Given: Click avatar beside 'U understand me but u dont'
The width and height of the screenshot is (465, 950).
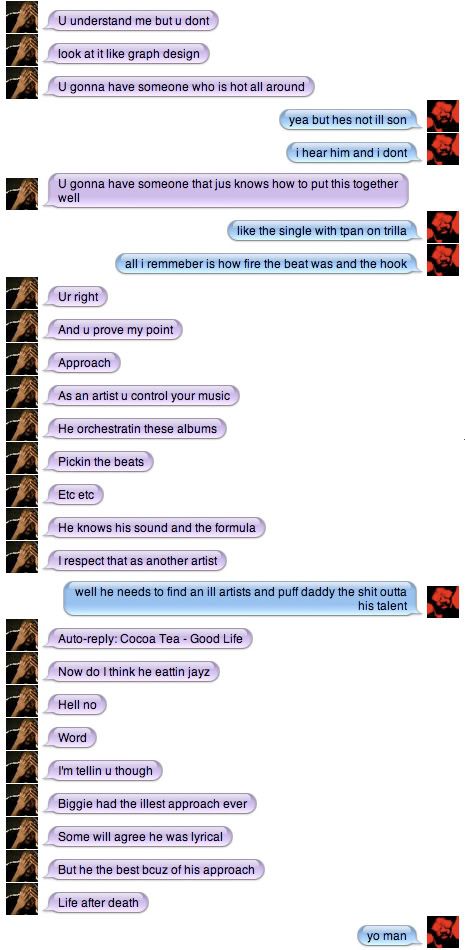Looking at the screenshot, I should (22, 17).
